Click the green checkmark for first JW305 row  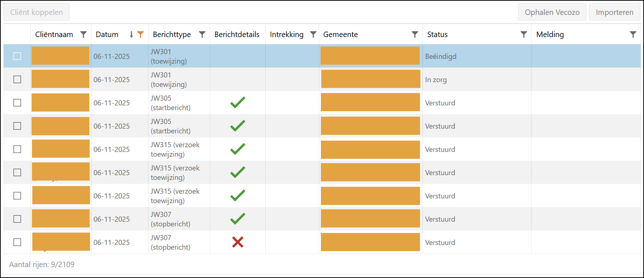238,102
